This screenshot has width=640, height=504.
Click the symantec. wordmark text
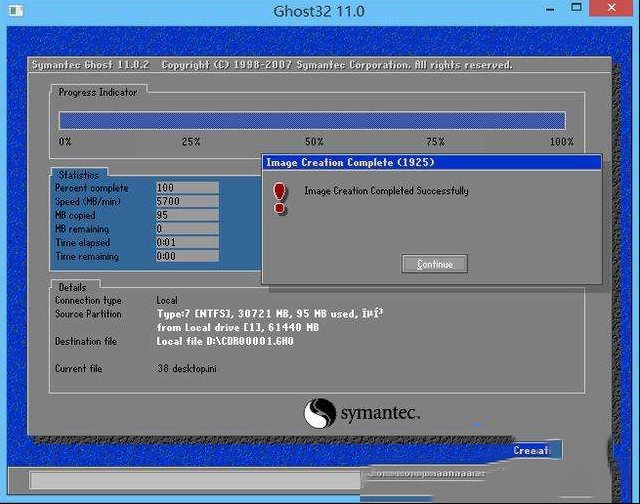coord(380,413)
